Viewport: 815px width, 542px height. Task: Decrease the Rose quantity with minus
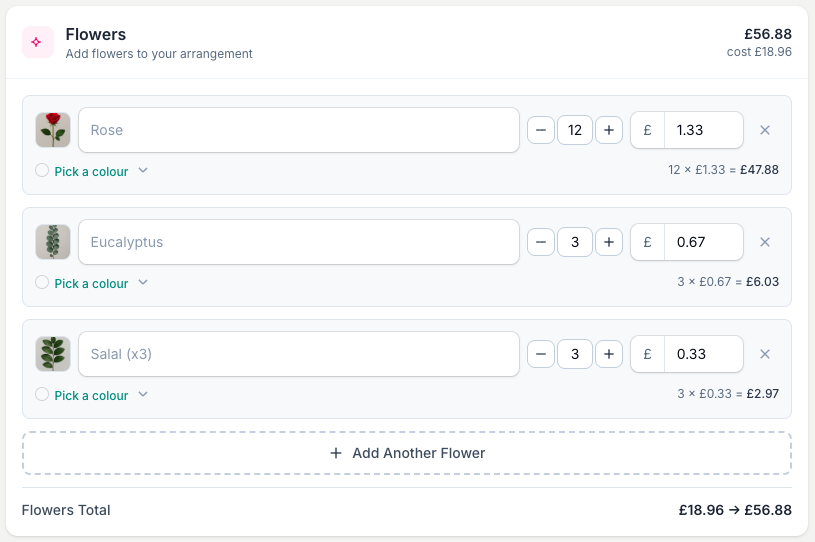[541, 130]
